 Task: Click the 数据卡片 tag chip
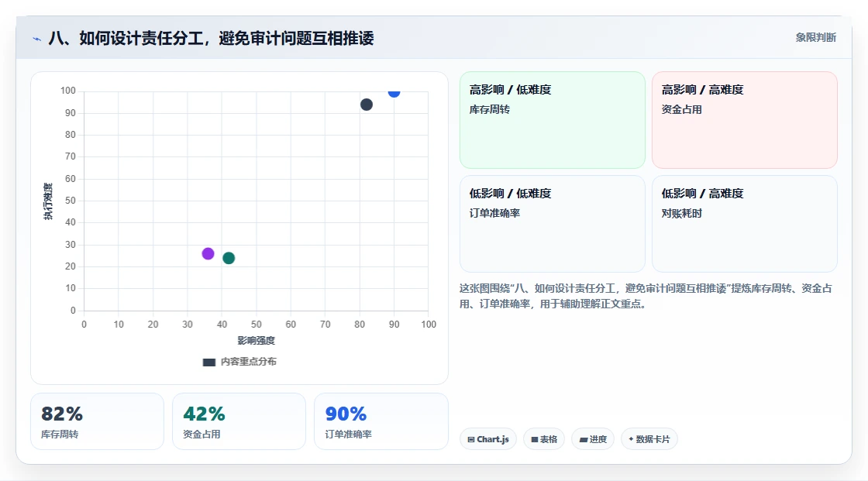coord(649,439)
